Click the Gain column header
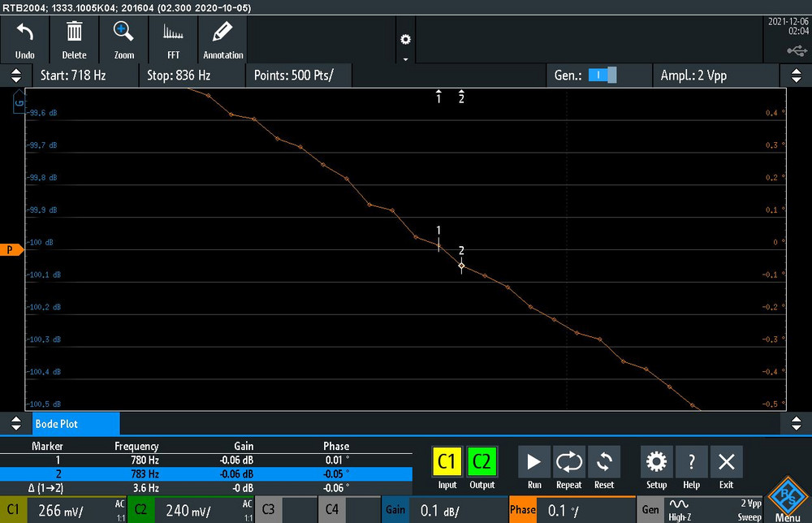The width and height of the screenshot is (812, 523). pyautogui.click(x=244, y=446)
